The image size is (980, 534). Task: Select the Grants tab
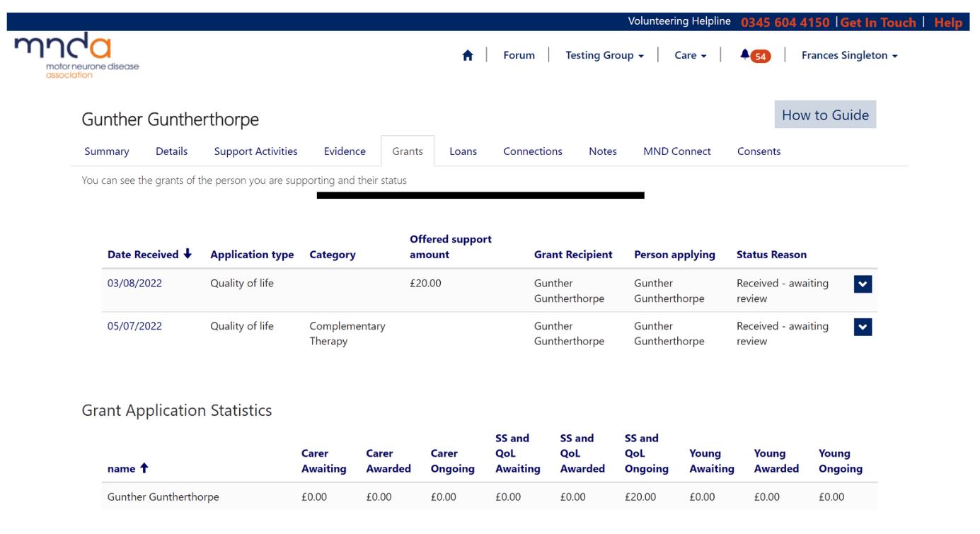click(408, 151)
